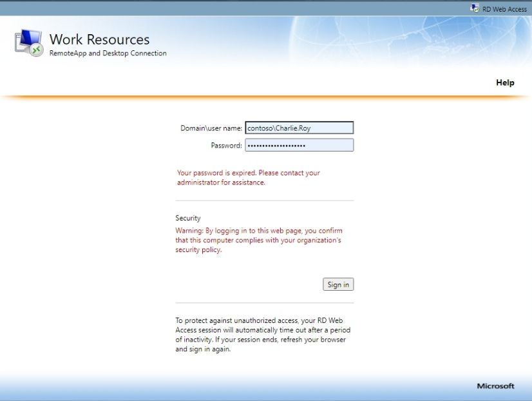532x401 pixels.
Task: Click the RemoteApp and Desktop Connection subtitle
Action: click(107, 53)
